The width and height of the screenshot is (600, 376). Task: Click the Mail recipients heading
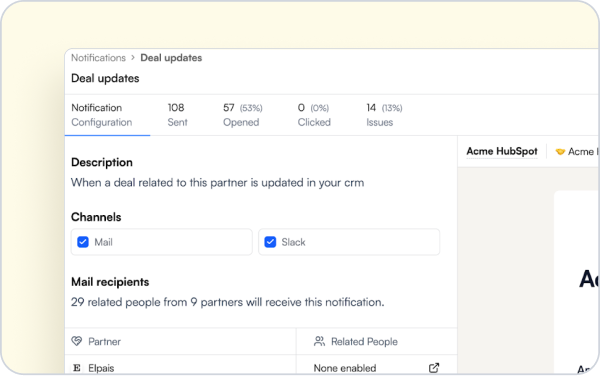coord(110,282)
